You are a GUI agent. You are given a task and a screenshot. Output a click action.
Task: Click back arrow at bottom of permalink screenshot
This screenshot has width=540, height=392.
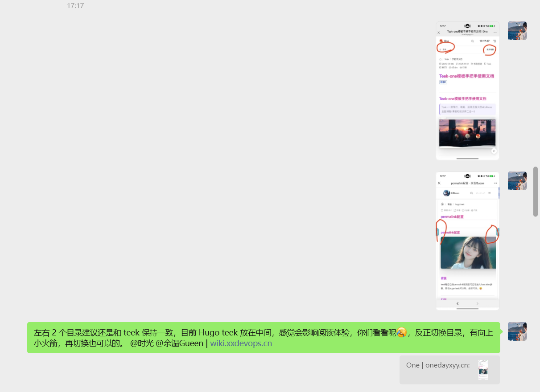pos(457,303)
